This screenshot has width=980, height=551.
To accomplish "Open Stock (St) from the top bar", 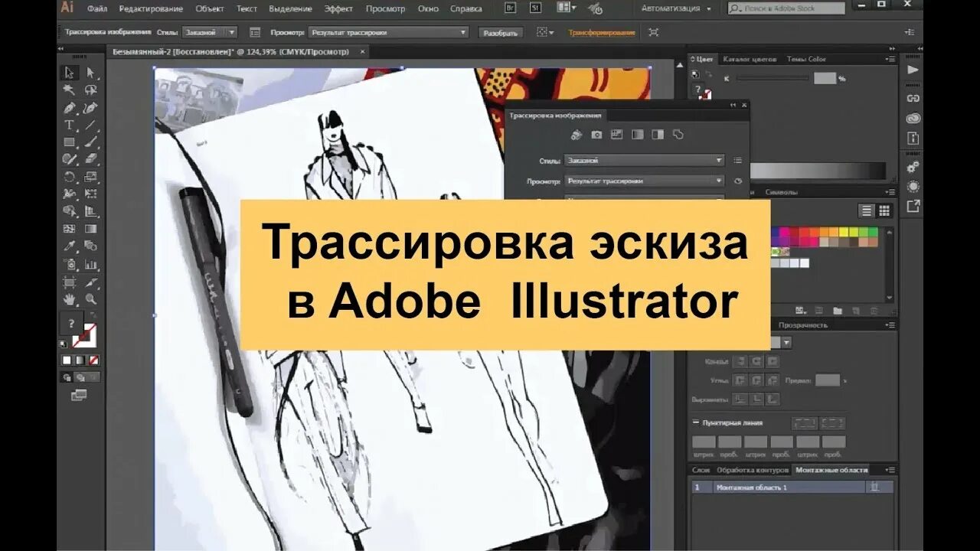I will pyautogui.click(x=535, y=8).
